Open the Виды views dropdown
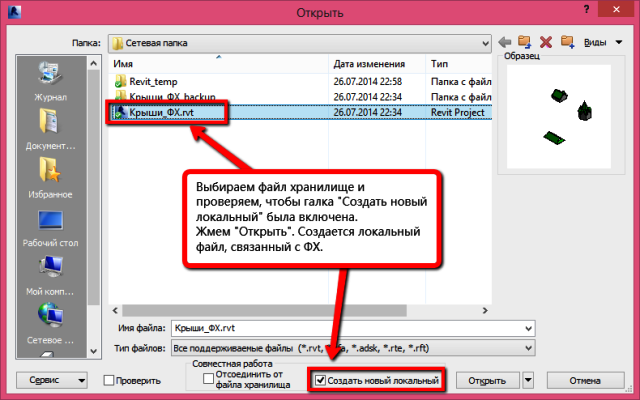Screen dimensions: 640x400 point(603,42)
